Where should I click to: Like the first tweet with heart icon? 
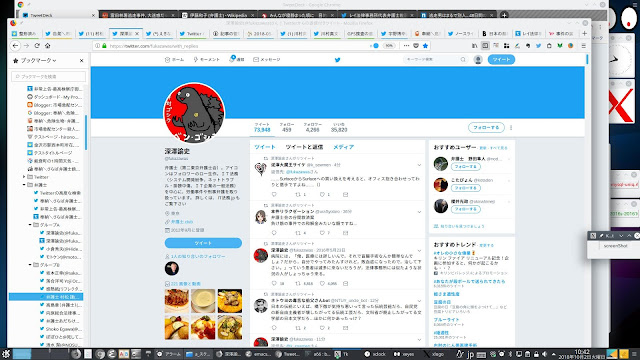(x=322, y=194)
